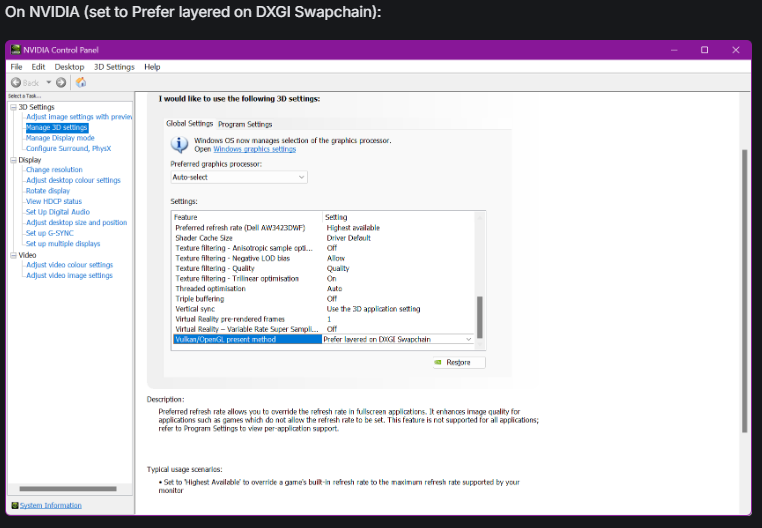Screen dimensions: 762x528
Task: Click the Restore button
Action: click(x=459, y=362)
